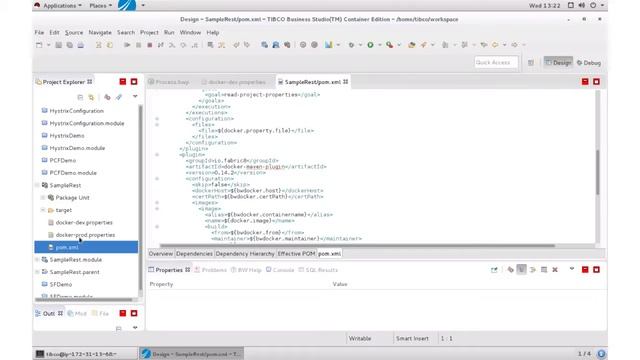Click the Save toolbar icon
Viewport: 640px width, 360px height.
[x=58, y=45]
